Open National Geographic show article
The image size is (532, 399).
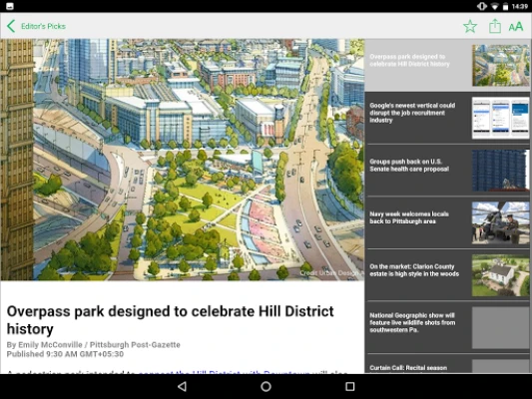point(448,327)
